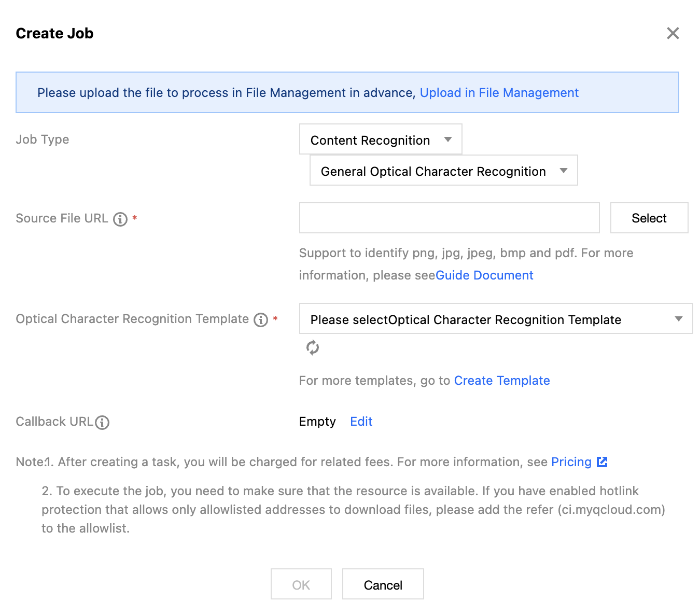Click the external link icon beside Pricing
Image resolution: width=700 pixels, height=615 pixels.
point(602,462)
